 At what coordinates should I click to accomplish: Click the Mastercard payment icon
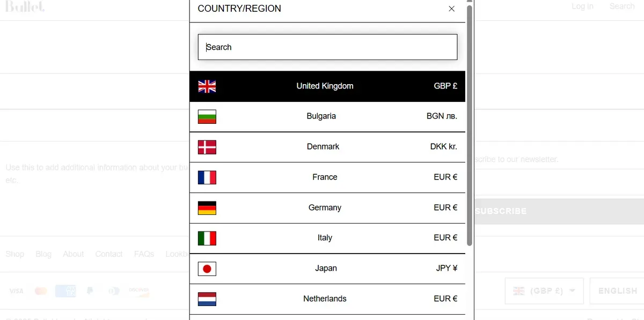(x=41, y=291)
